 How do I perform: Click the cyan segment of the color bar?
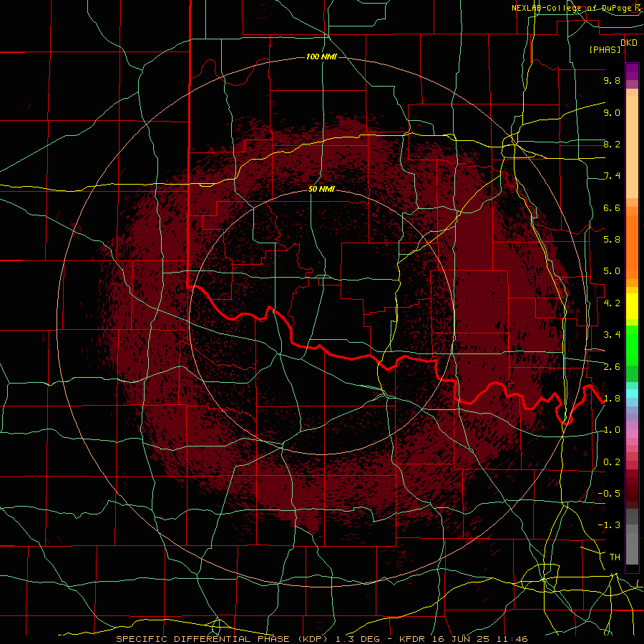click(x=632, y=394)
